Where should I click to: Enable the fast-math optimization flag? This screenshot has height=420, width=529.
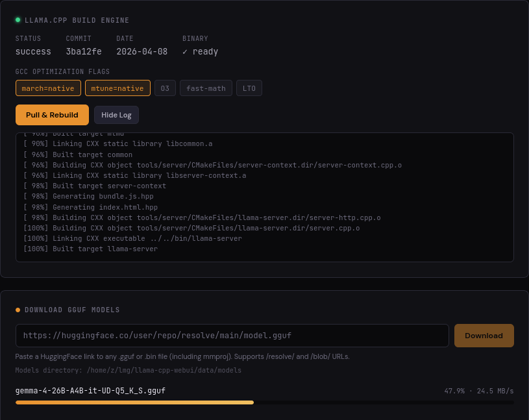click(x=206, y=88)
